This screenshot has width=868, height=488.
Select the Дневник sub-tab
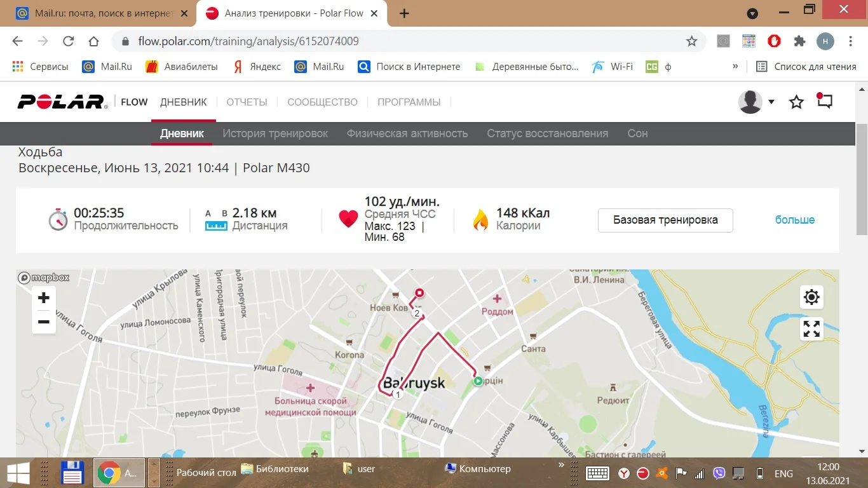pyautogui.click(x=182, y=133)
